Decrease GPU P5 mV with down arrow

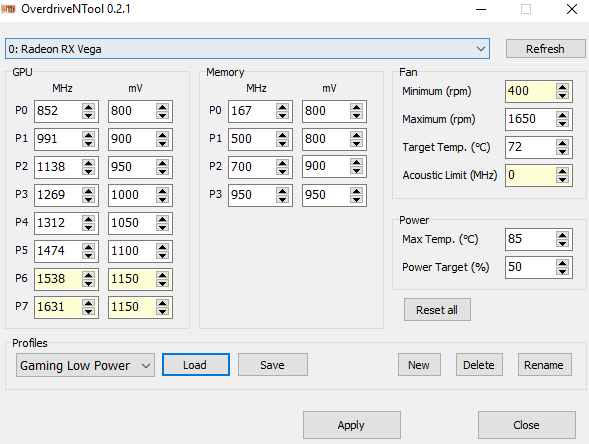click(163, 256)
